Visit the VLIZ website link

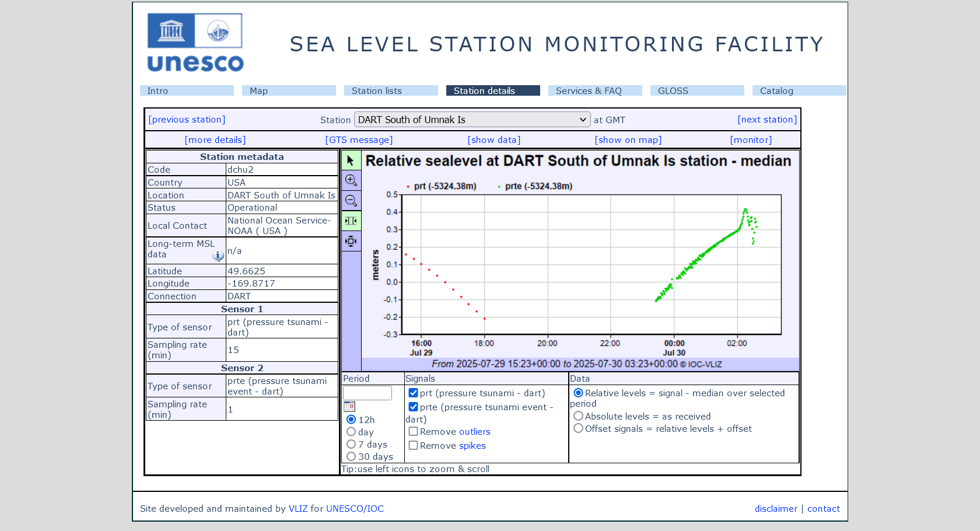pos(298,509)
